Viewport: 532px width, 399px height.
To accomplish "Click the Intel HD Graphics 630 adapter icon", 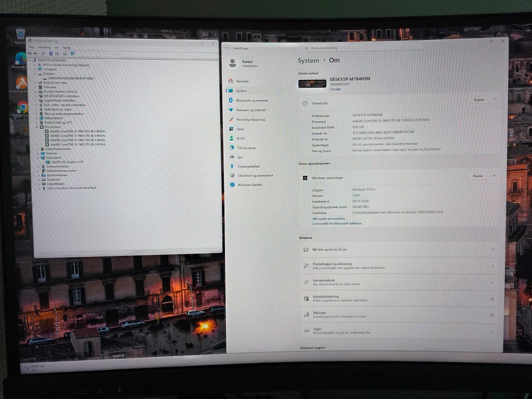I will (48, 162).
